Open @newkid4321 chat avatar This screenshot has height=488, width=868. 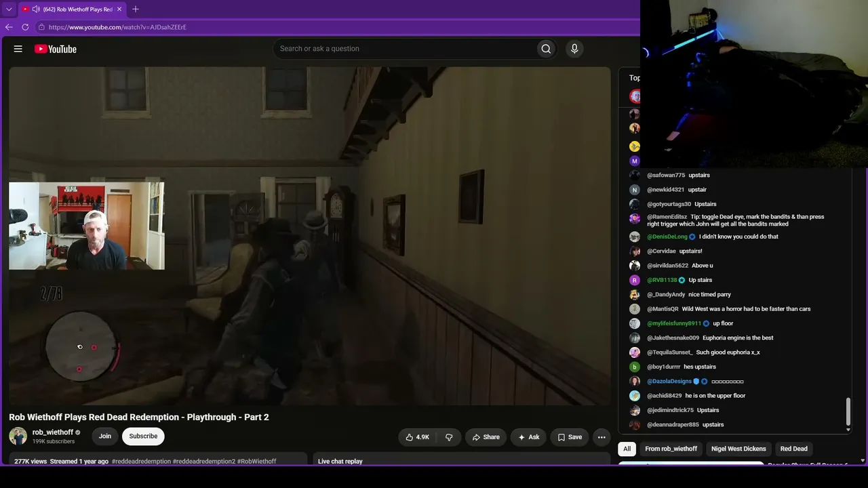[x=635, y=190]
